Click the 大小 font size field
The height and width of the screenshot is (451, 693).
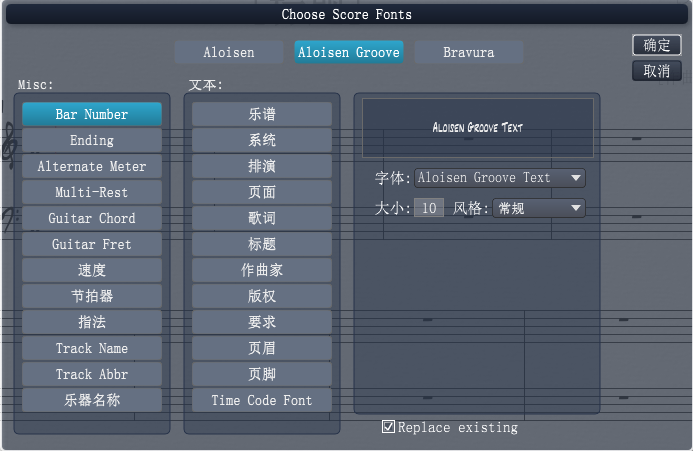[429, 208]
